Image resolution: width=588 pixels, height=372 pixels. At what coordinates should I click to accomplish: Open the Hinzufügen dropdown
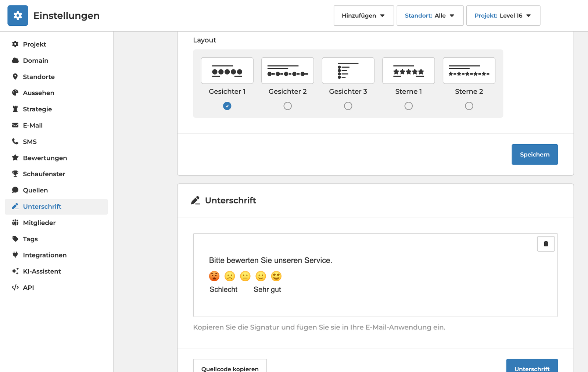click(363, 15)
